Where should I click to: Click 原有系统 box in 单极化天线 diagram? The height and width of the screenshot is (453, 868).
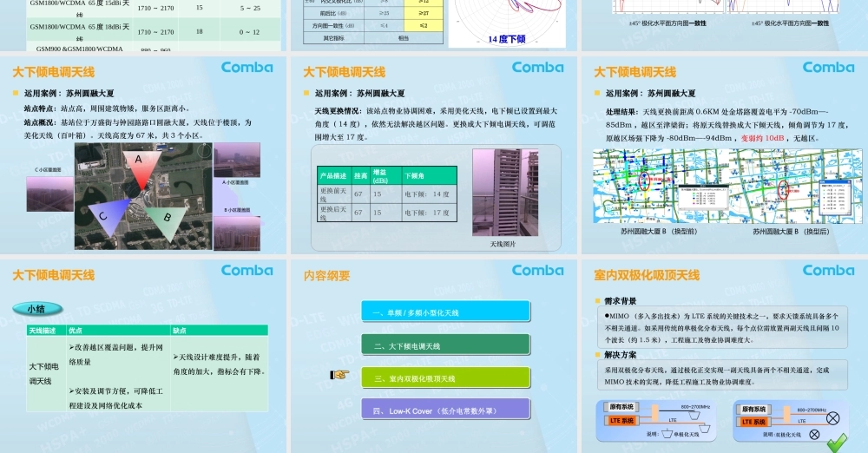coord(621,407)
